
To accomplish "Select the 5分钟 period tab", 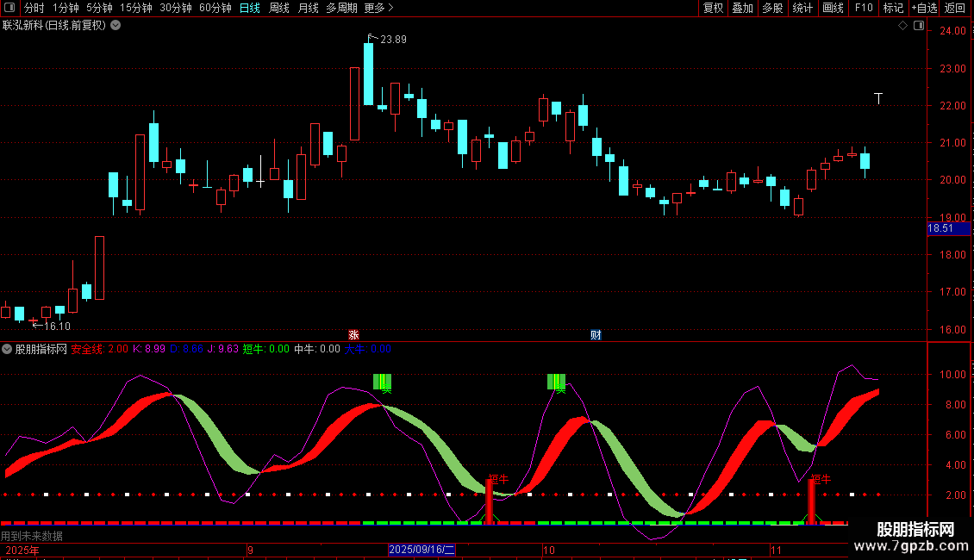I will 99,8.
